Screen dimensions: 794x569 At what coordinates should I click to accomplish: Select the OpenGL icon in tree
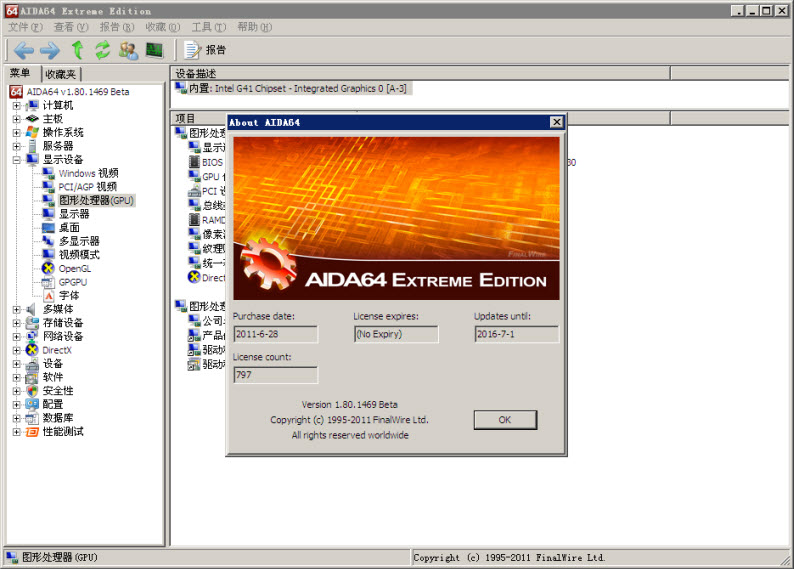pyautogui.click(x=49, y=268)
